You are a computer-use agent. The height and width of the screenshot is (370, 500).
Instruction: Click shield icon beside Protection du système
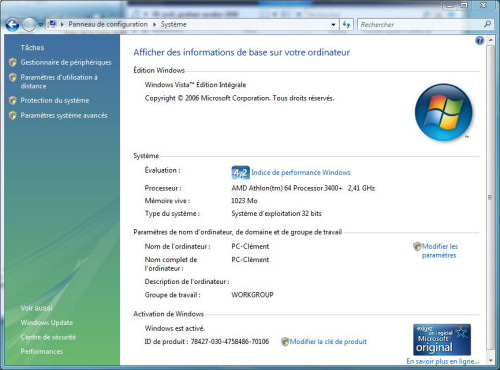(13, 101)
